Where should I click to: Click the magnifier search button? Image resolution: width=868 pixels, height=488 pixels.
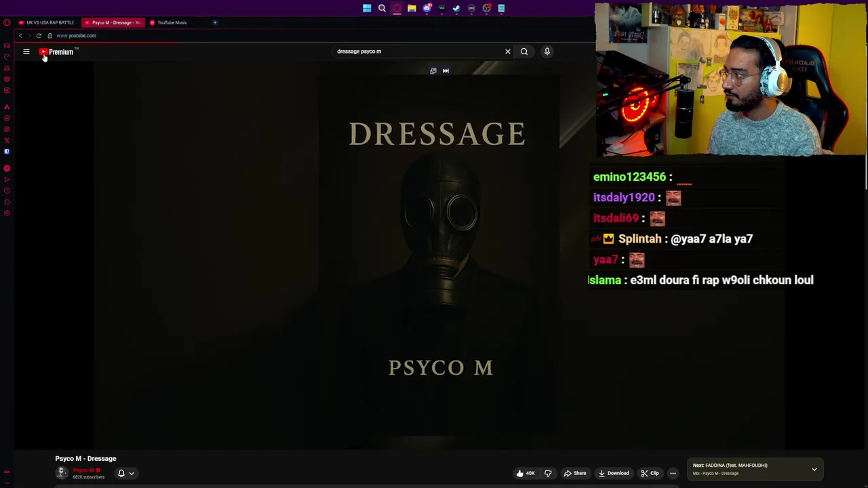click(524, 52)
